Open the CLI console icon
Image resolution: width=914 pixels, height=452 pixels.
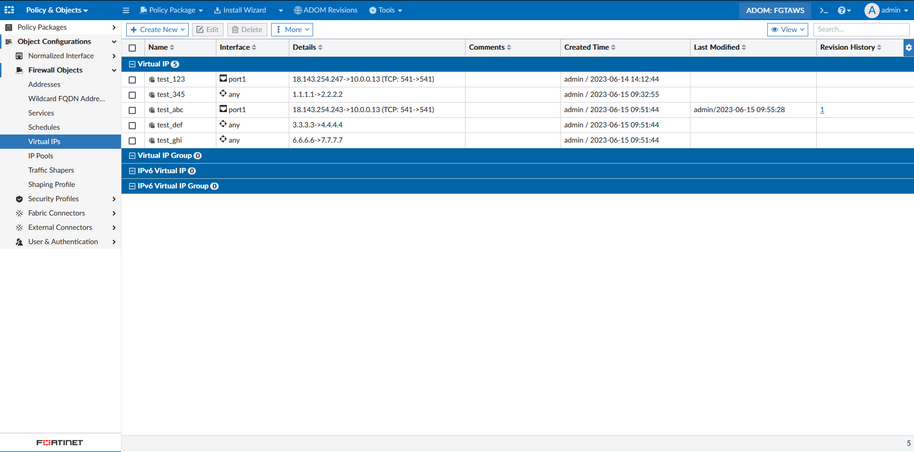[824, 10]
